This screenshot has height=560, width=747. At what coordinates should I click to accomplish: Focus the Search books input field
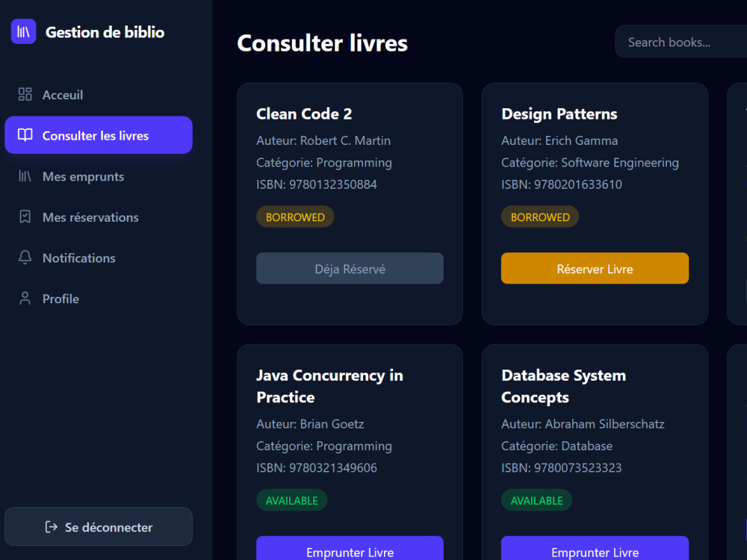click(681, 42)
